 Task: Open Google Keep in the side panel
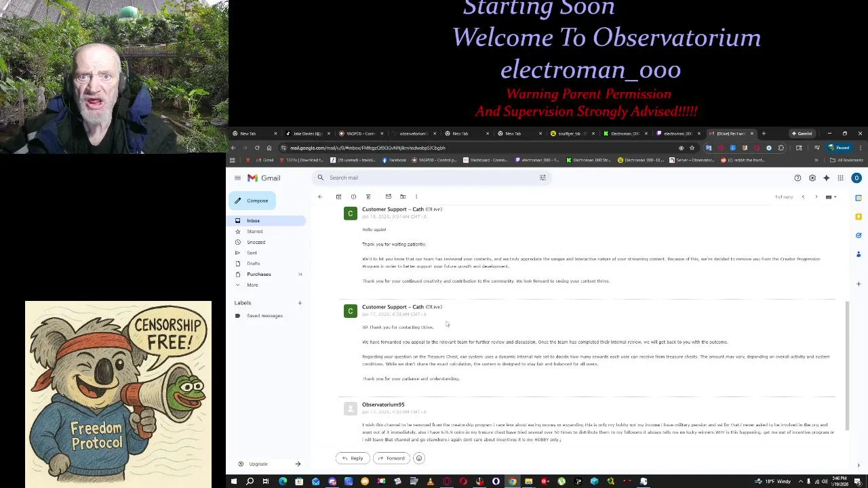coord(859,217)
